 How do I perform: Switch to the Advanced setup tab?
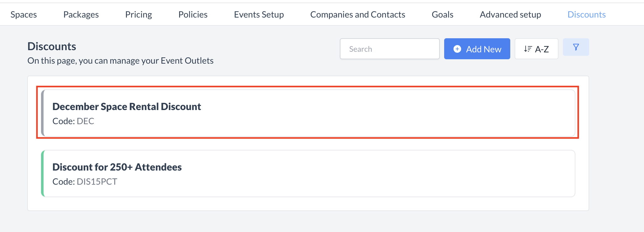[510, 14]
